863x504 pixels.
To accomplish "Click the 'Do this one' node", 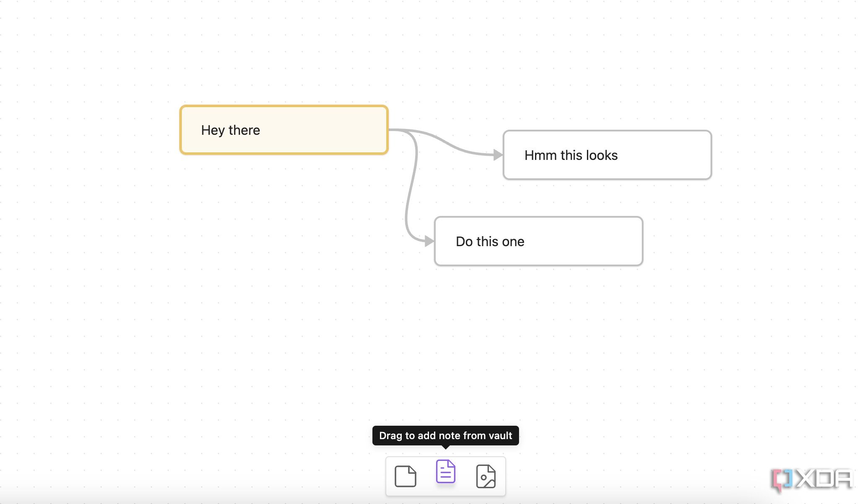I will click(x=538, y=241).
